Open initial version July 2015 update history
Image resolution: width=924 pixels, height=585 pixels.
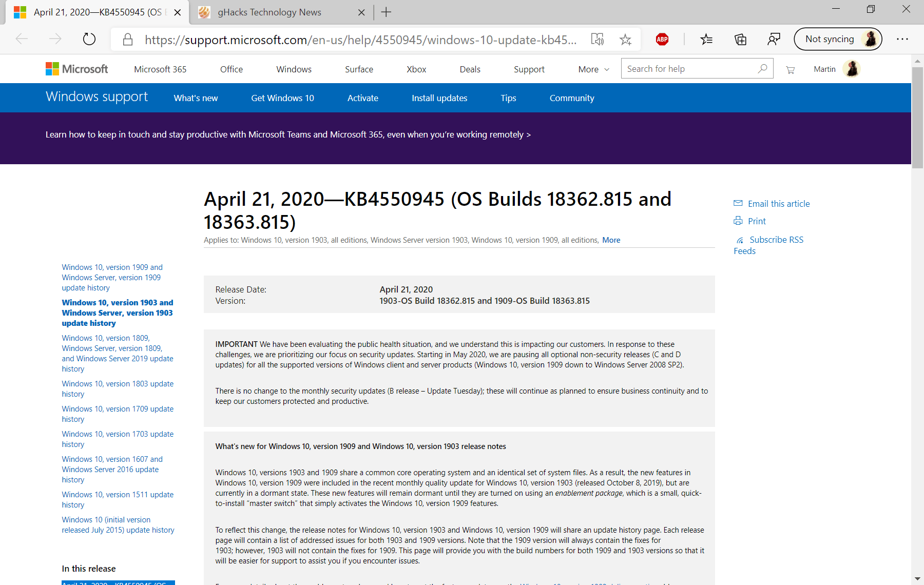(x=118, y=525)
